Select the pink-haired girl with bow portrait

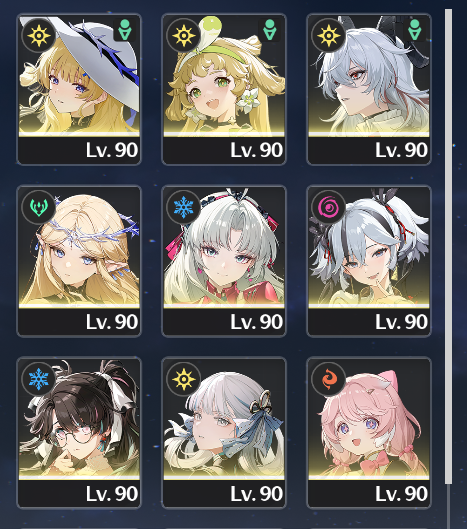tap(369, 433)
